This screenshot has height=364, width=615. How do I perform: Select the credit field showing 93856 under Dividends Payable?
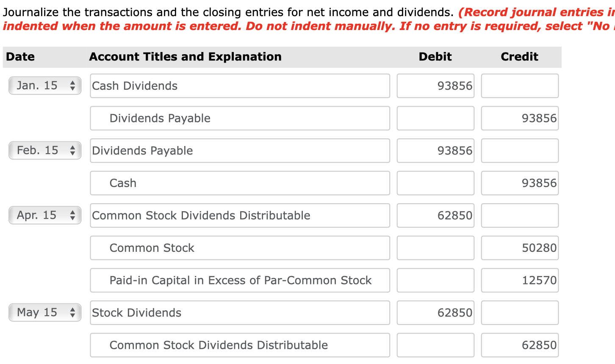click(519, 118)
